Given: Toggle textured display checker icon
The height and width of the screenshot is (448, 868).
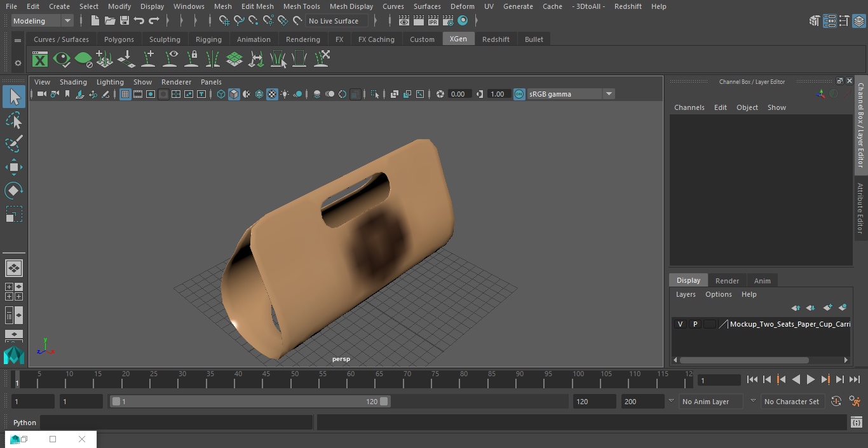Looking at the screenshot, I should (272, 94).
